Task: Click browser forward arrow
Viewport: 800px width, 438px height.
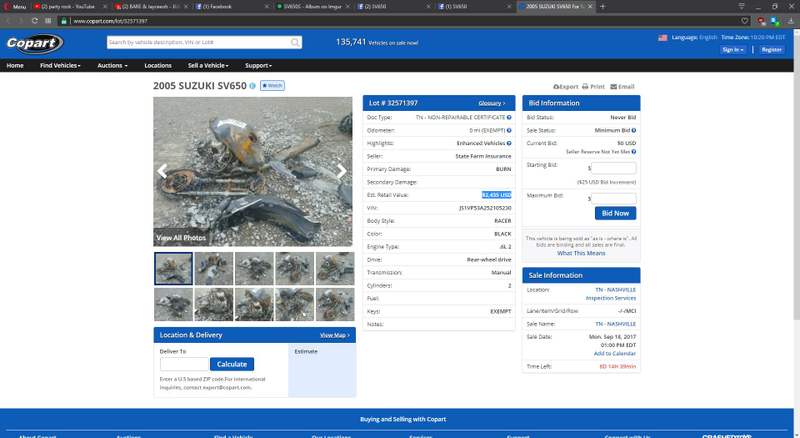Action: pos(21,21)
